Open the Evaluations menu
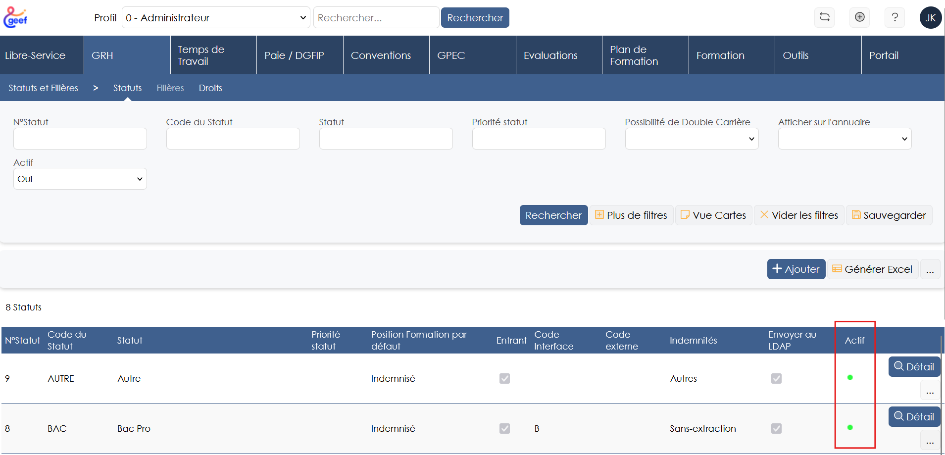 [x=559, y=55]
